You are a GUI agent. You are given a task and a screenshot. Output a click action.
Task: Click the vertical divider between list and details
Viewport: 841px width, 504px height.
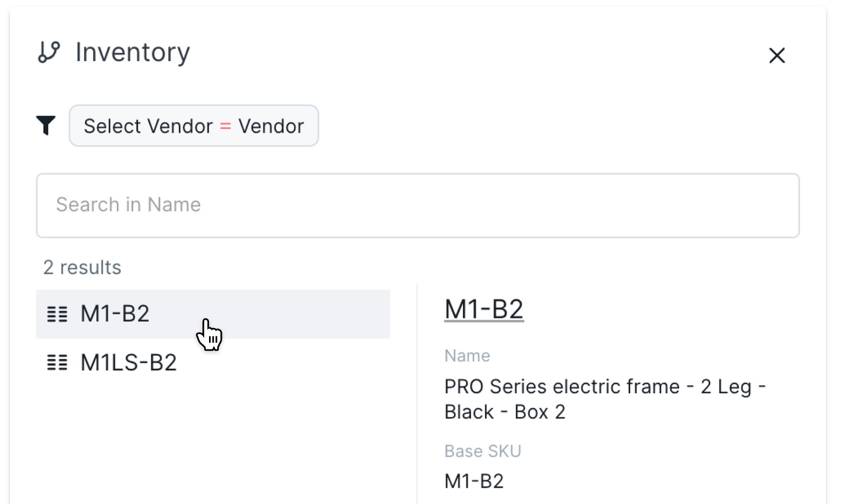point(417,391)
